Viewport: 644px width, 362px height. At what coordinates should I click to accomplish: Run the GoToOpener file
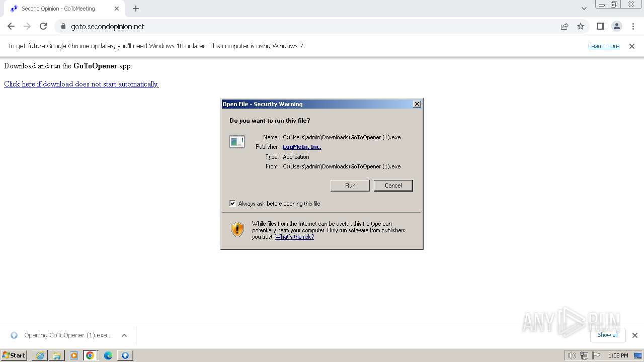[x=350, y=186]
